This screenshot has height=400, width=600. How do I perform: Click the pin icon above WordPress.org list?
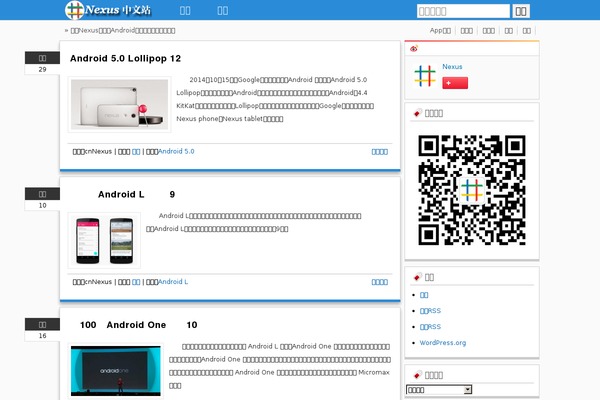[x=417, y=277]
